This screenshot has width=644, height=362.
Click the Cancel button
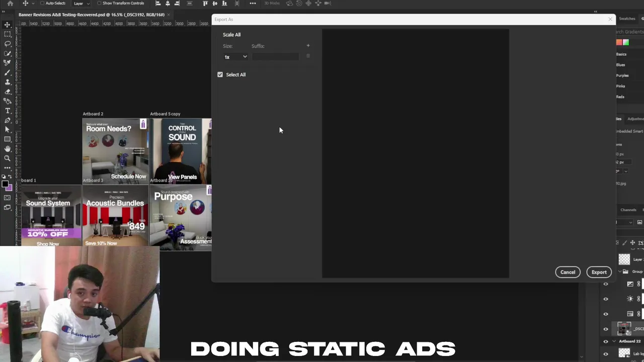coord(568,272)
